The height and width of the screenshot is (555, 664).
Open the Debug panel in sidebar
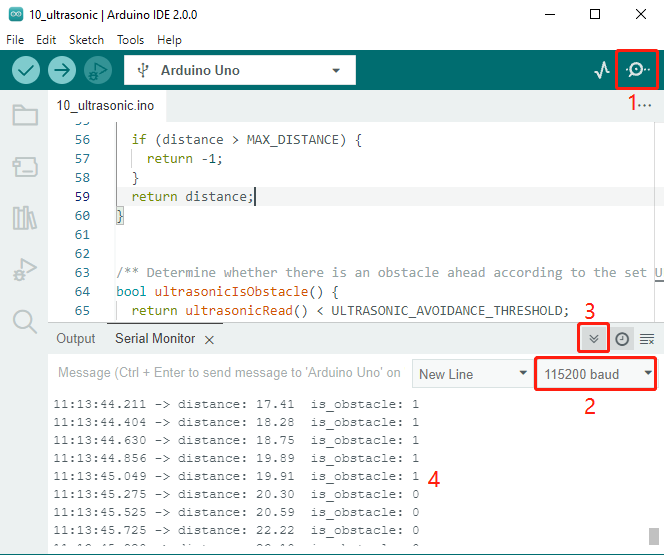point(25,270)
